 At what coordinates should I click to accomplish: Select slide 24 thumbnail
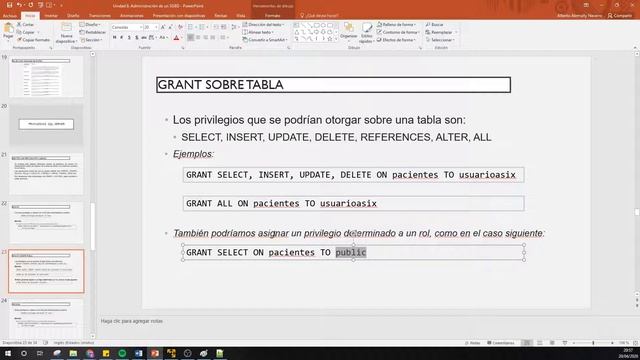[x=46, y=319]
